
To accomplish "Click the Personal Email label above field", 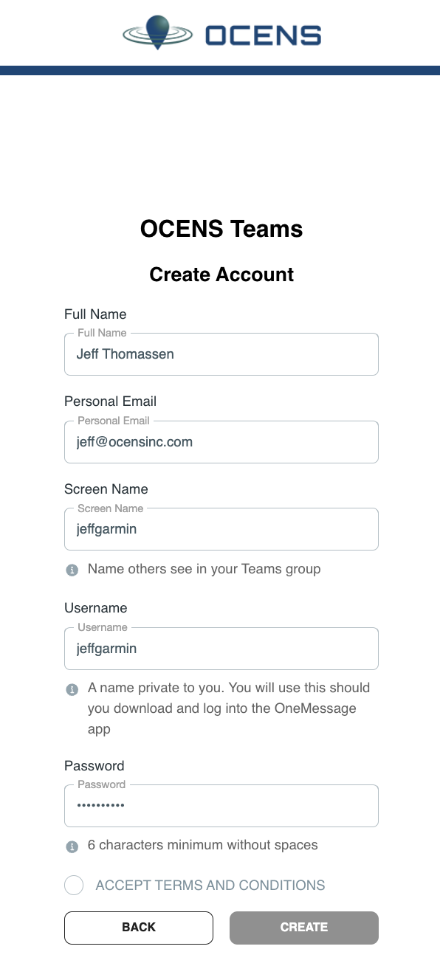I will pyautogui.click(x=111, y=401).
